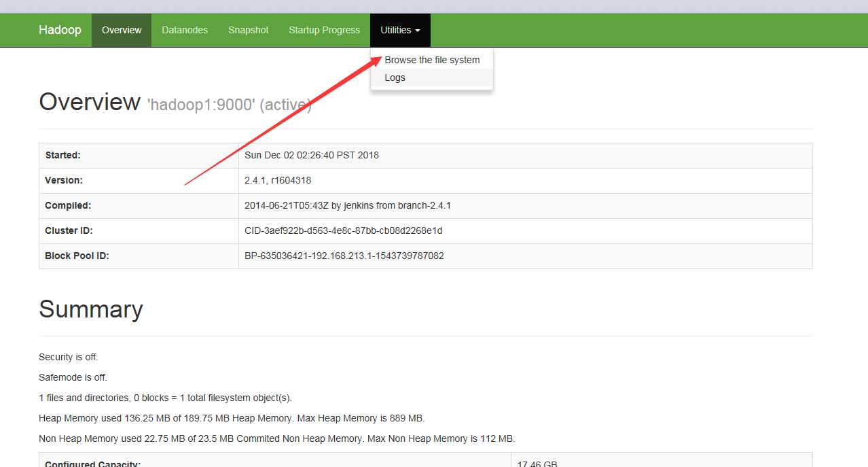Select version value 2.4.1, r1604318

tap(278, 180)
